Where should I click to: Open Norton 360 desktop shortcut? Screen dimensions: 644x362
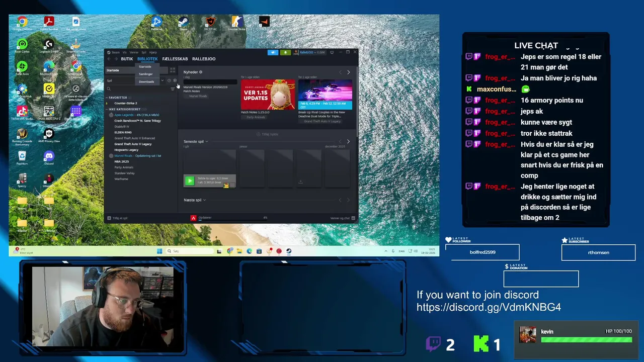49,89
